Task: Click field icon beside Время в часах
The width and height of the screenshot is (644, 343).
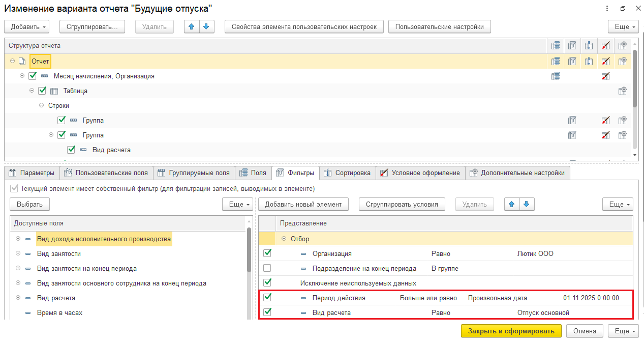Action: pyautogui.click(x=28, y=312)
